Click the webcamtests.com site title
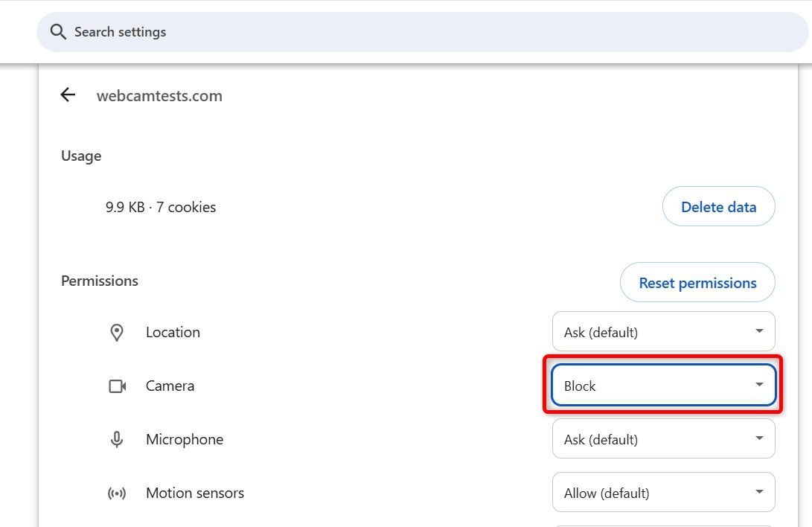The height and width of the screenshot is (527, 812). pos(159,96)
